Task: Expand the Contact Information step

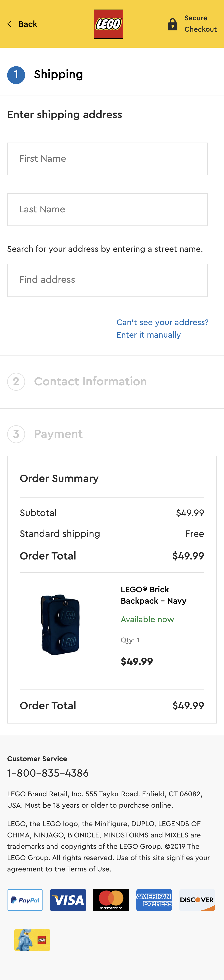Action: [x=90, y=382]
